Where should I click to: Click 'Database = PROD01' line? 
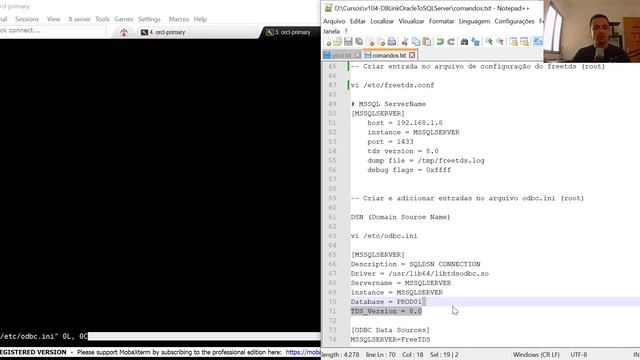[x=386, y=302]
